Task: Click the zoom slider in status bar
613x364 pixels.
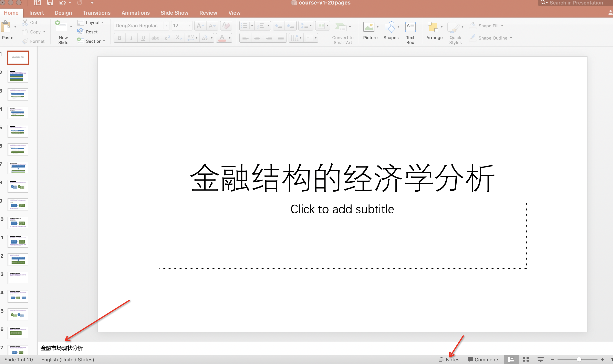Action: 579,359
